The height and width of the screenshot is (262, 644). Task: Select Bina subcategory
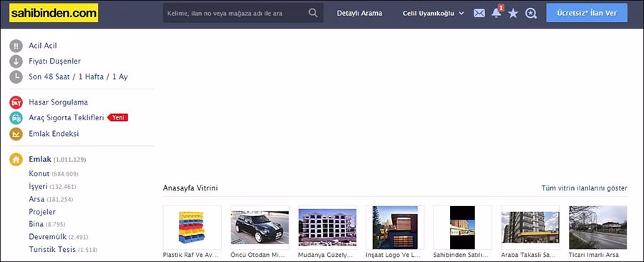point(36,224)
